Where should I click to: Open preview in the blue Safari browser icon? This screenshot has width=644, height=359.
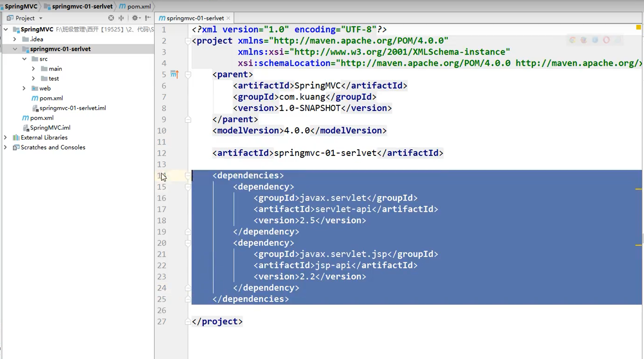coord(595,40)
